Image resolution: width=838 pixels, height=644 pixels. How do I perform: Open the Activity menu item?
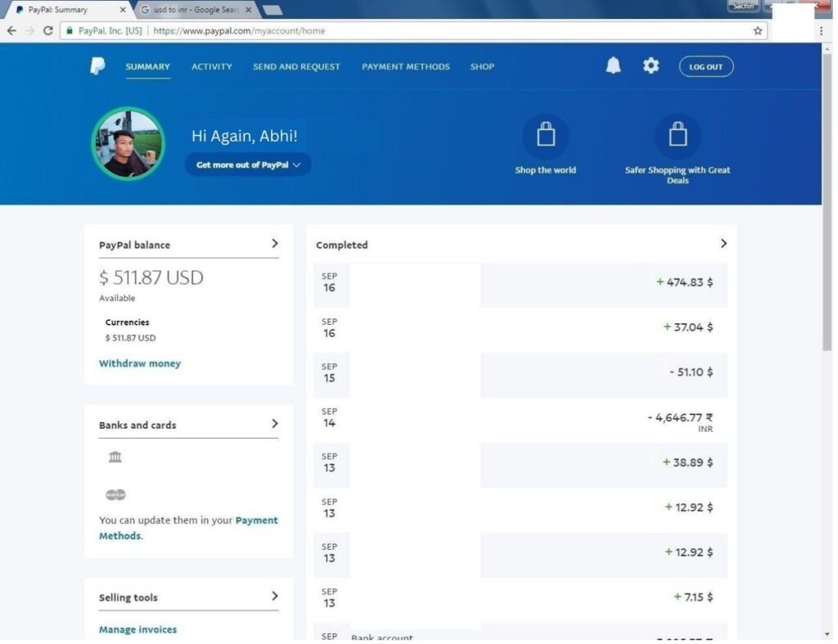click(212, 67)
